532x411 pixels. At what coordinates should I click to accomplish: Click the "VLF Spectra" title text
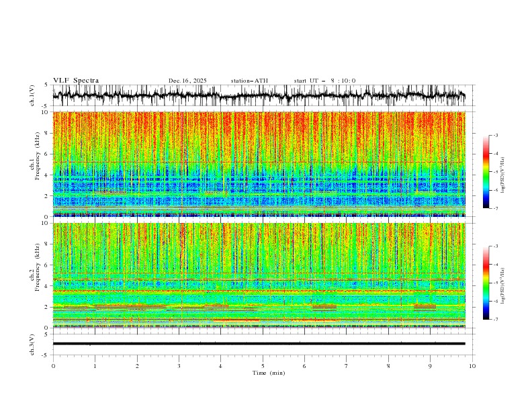point(76,81)
